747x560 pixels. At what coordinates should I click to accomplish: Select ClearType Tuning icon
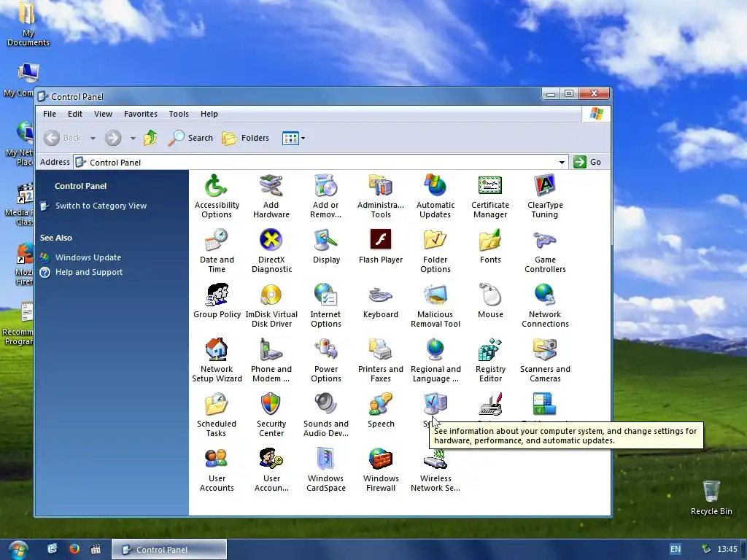coord(545,195)
